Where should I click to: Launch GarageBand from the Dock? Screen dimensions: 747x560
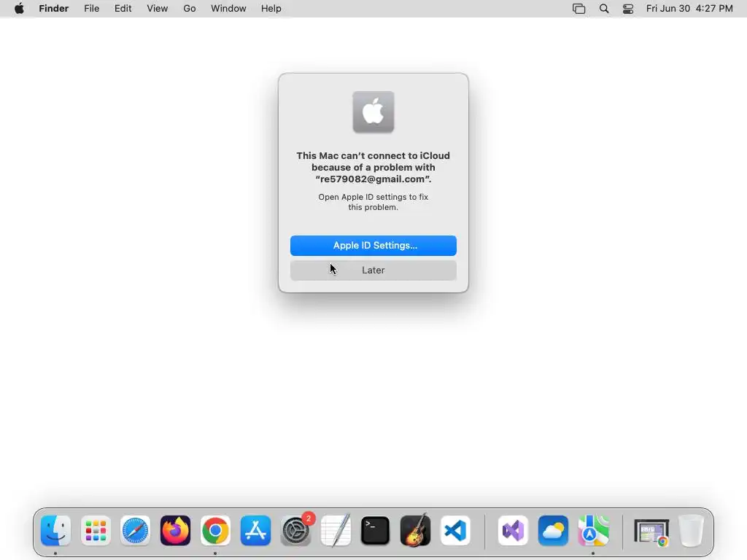(x=415, y=531)
